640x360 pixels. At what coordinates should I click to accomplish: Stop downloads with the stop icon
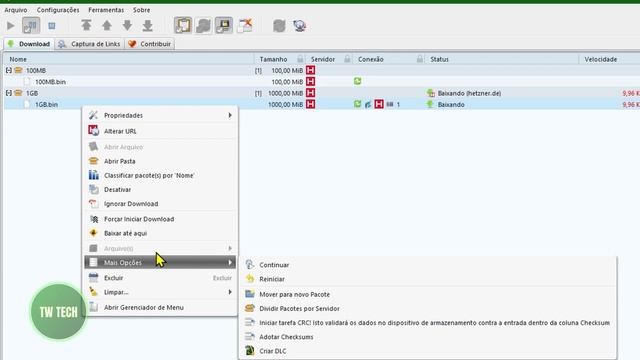[52, 26]
